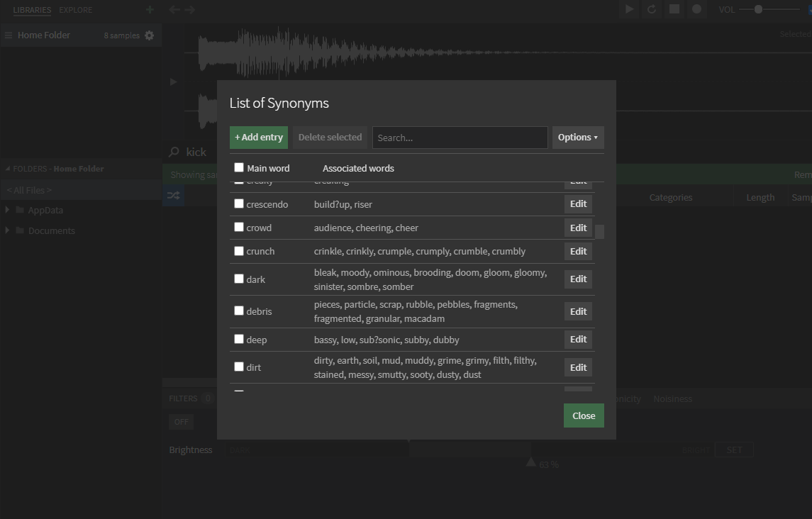Viewport: 812px width, 519px height.
Task: Edit the deep synonym entry
Action: (578, 340)
